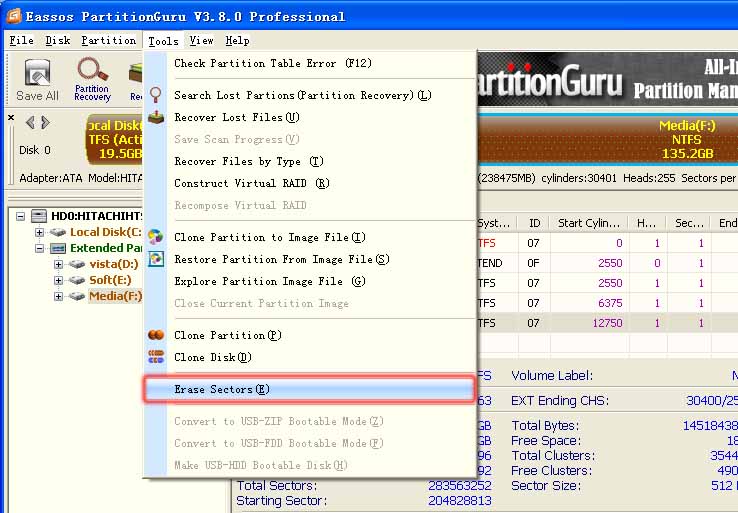This screenshot has height=513, width=738.
Task: Select vista(D:) label in tree
Action: click(x=114, y=264)
